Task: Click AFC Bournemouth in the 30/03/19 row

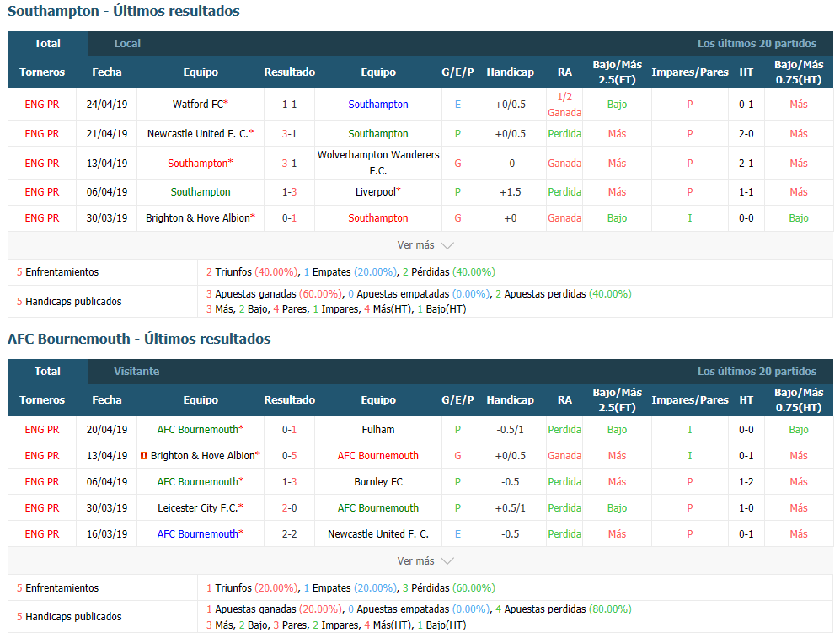Action: 378,508
